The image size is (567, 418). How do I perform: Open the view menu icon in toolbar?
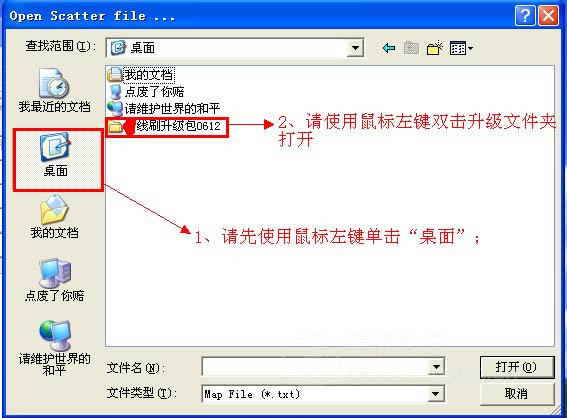point(461,48)
